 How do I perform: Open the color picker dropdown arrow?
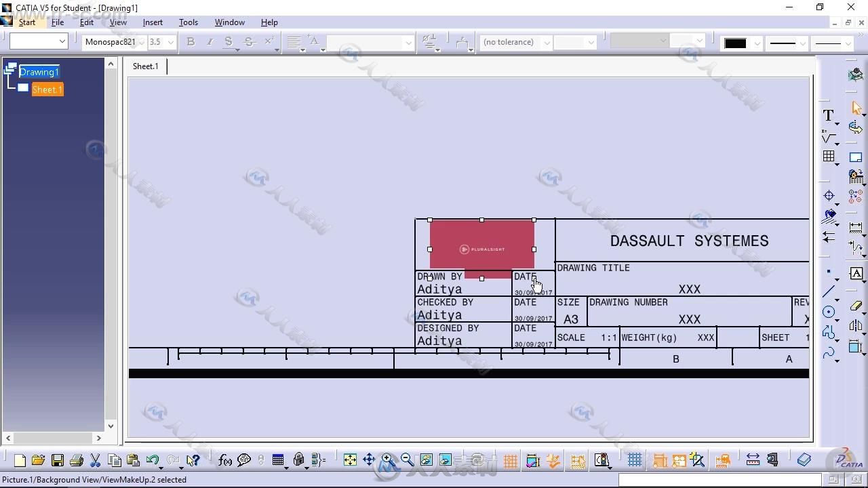[x=757, y=43]
